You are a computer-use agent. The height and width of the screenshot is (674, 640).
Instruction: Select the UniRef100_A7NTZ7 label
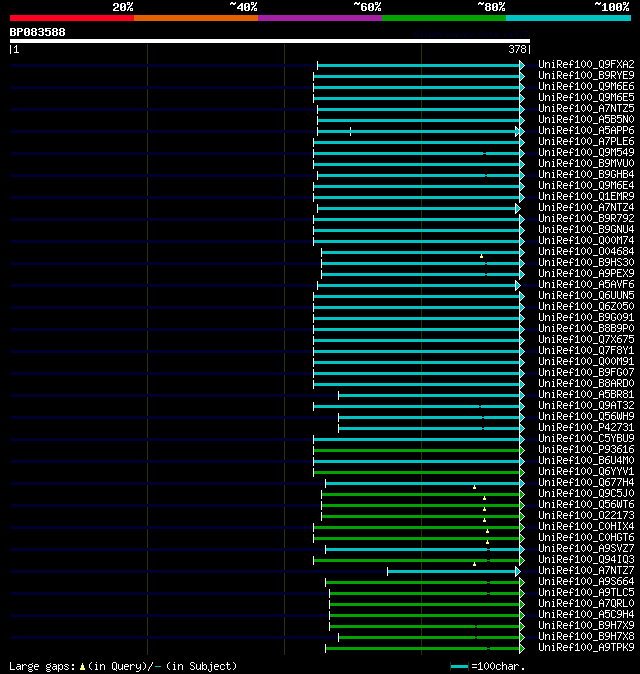[x=586, y=571]
